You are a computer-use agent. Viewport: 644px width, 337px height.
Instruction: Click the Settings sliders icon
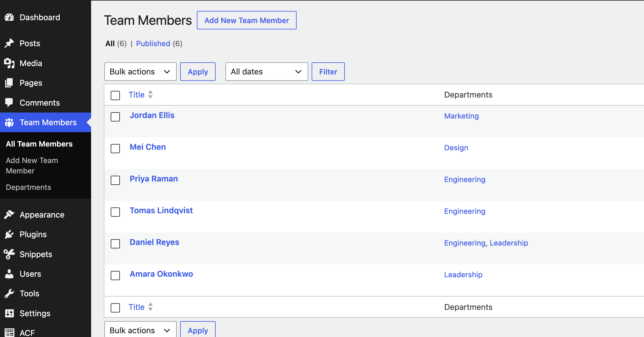click(x=9, y=313)
